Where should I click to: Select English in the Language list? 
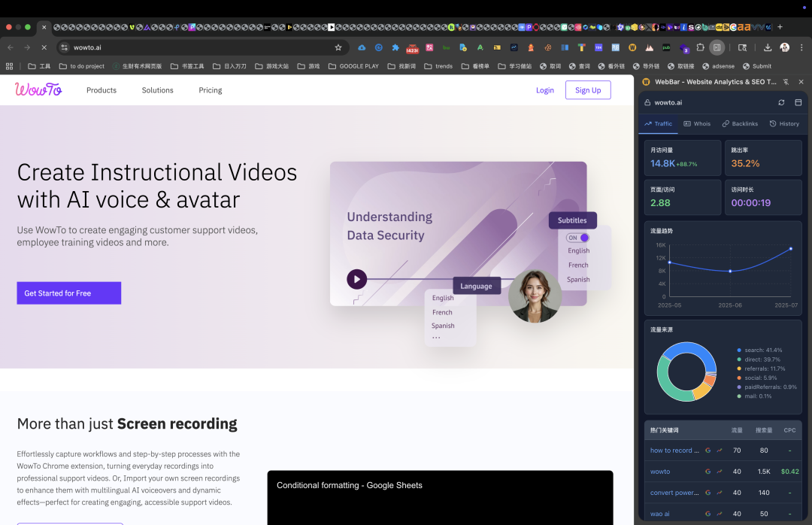[x=443, y=298]
